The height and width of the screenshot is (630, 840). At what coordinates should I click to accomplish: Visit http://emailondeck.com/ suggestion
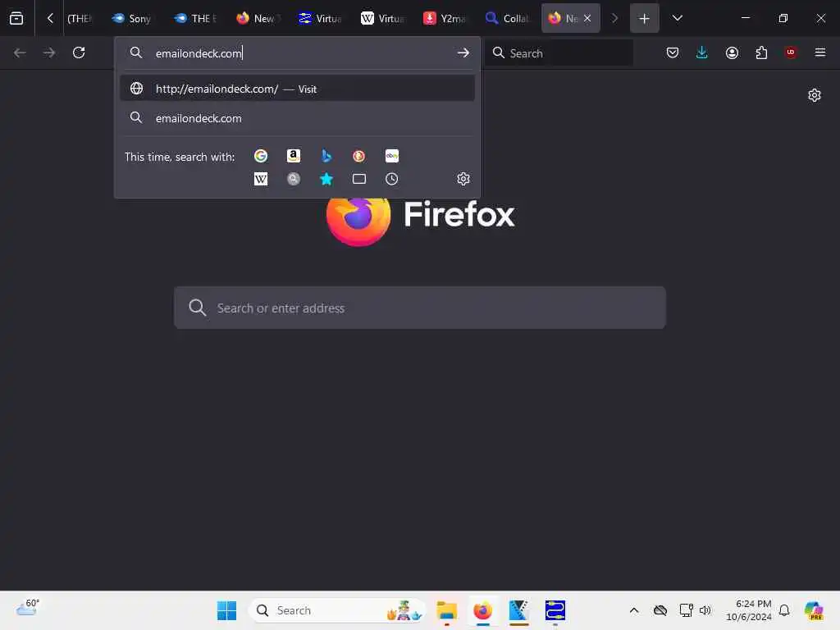[297, 89]
